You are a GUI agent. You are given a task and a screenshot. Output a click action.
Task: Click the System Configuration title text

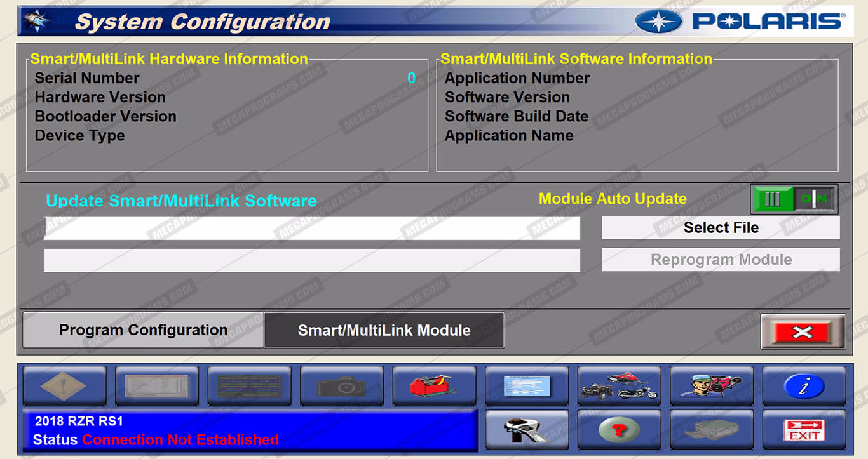(203, 22)
